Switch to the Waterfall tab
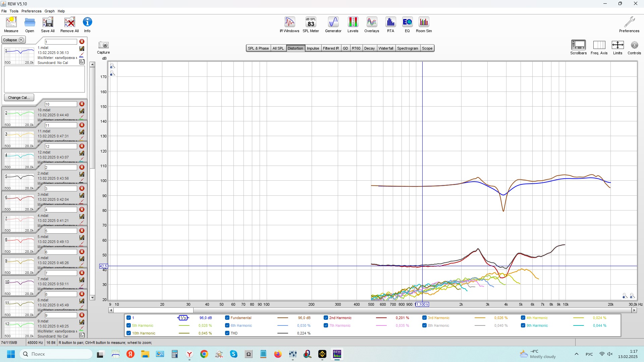The height and width of the screenshot is (362, 644). point(386,48)
